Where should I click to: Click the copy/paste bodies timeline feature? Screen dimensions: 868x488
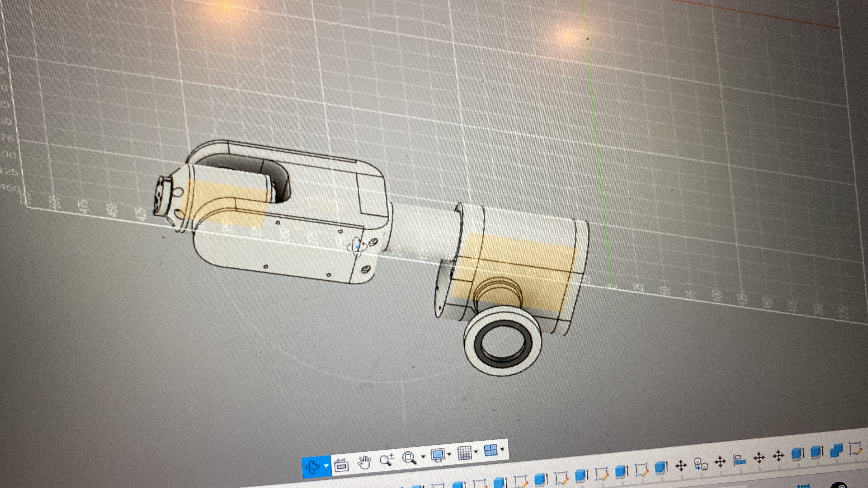(701, 464)
